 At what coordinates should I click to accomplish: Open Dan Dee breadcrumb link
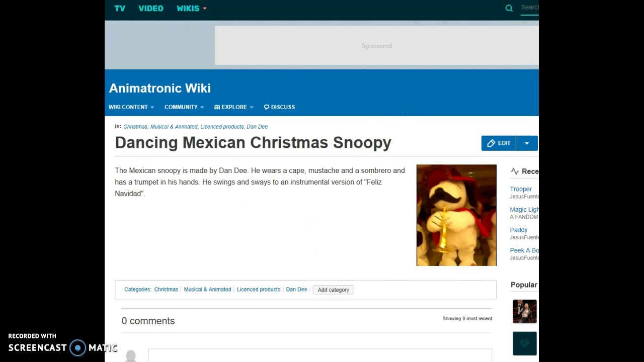(x=257, y=127)
